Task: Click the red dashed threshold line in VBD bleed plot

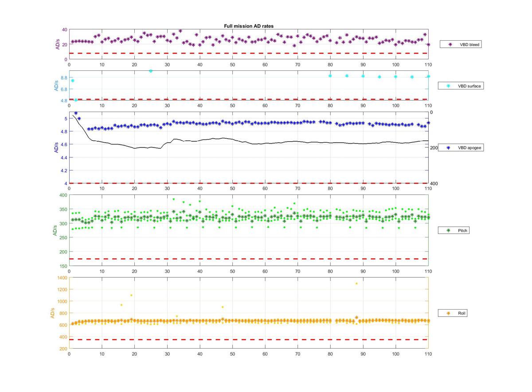Action: [x=249, y=53]
